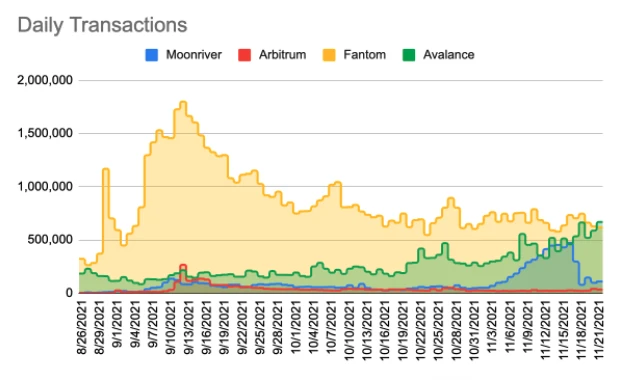Screen dimensions: 638x380
Task: Click the 1,500,000 y-axis label
Action: pyautogui.click(x=45, y=133)
